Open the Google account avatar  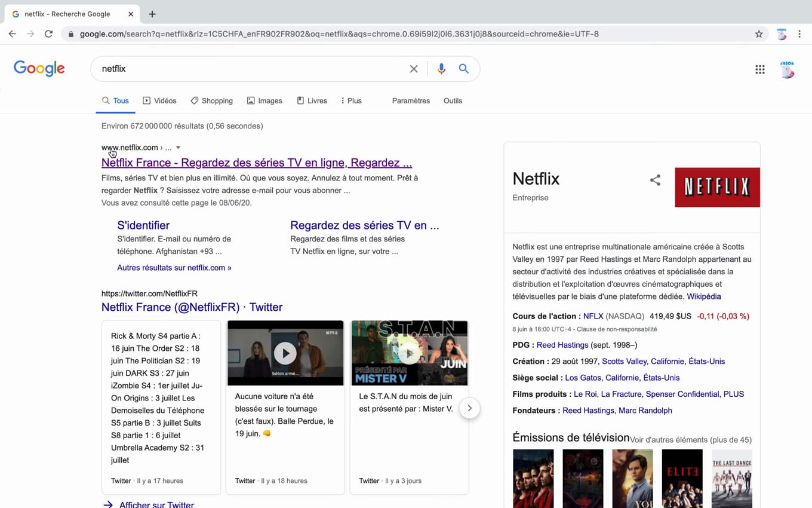(788, 69)
